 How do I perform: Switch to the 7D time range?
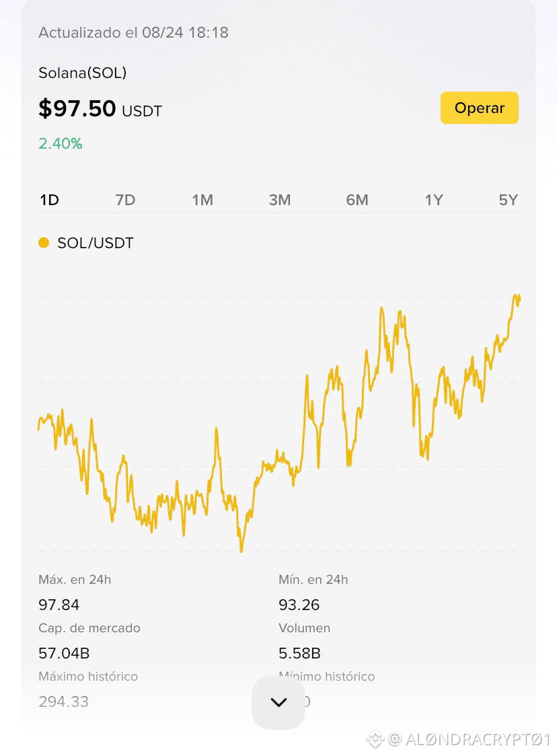tap(125, 200)
